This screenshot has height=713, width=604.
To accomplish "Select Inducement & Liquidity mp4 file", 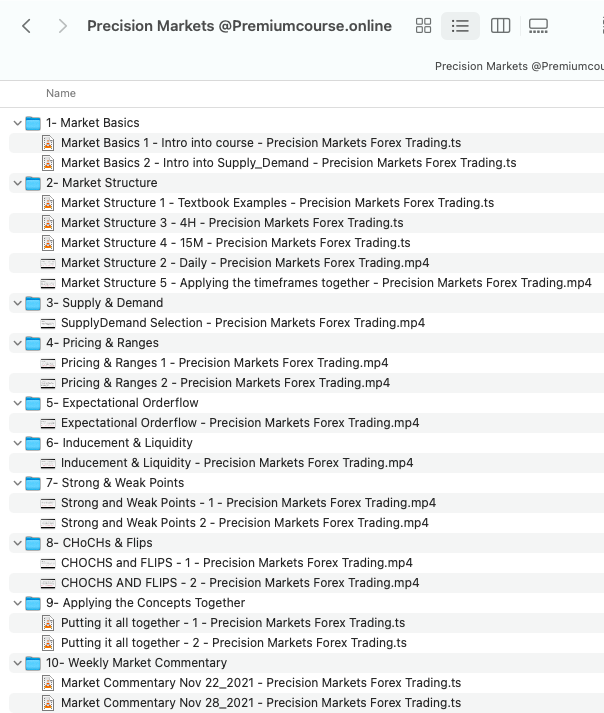I will 236,463.
